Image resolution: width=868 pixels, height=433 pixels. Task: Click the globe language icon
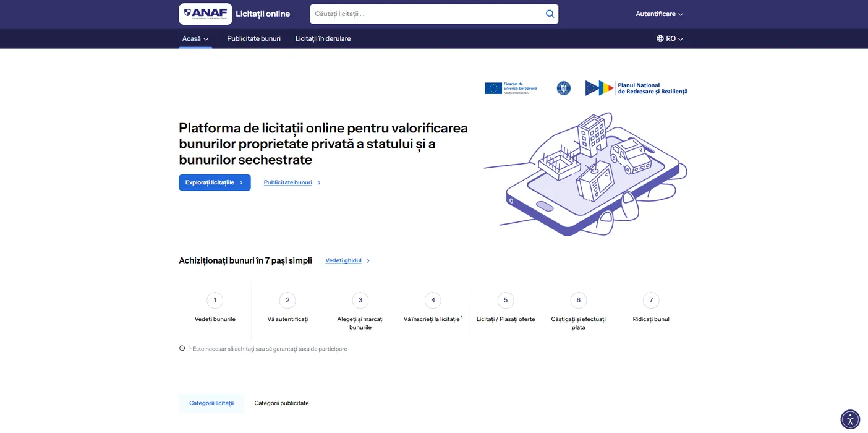(x=660, y=38)
